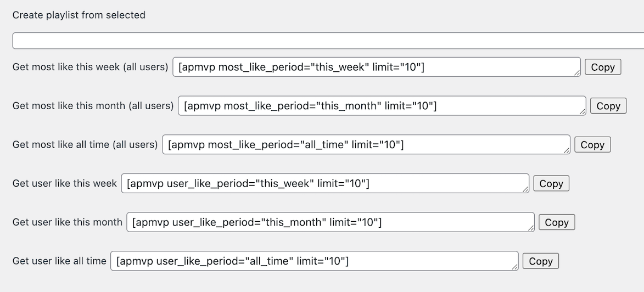Click the most_like_period="this_week" shortcode text box

coord(376,67)
